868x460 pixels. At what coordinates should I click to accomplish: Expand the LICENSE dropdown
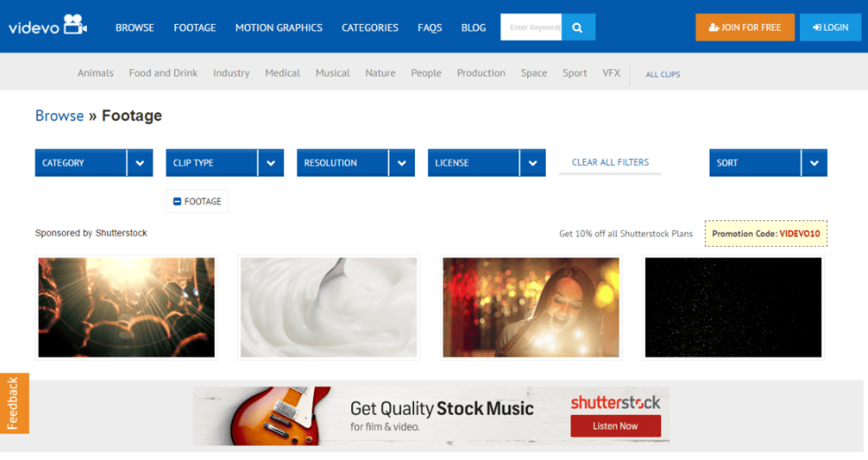(487, 163)
